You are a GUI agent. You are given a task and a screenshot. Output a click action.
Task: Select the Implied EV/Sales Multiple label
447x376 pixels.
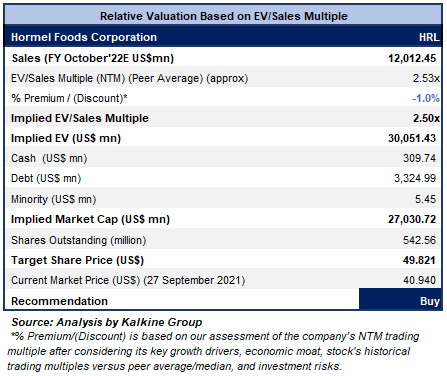(80, 118)
